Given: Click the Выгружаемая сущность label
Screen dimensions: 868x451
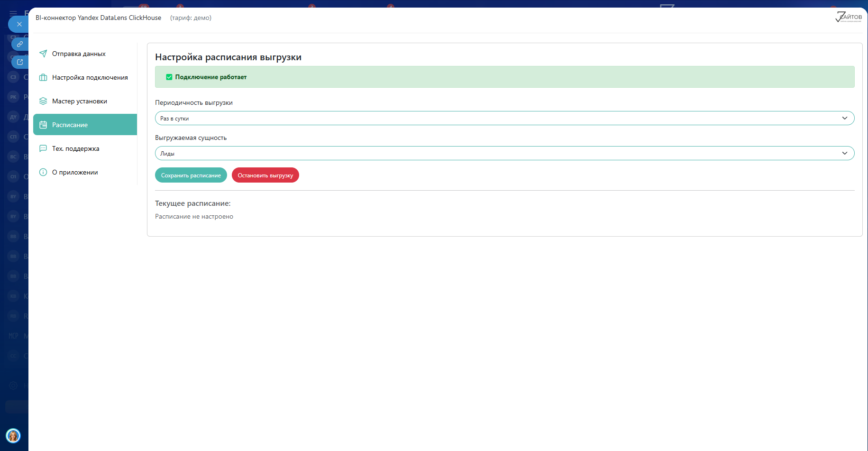Looking at the screenshot, I should coord(191,138).
